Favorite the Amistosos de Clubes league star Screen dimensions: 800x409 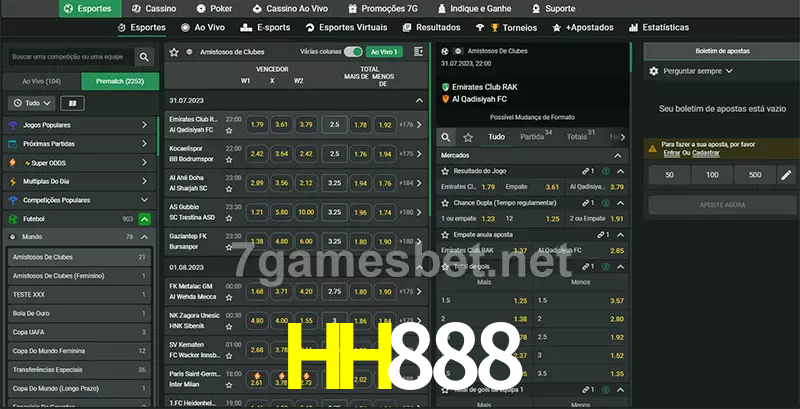pos(174,51)
